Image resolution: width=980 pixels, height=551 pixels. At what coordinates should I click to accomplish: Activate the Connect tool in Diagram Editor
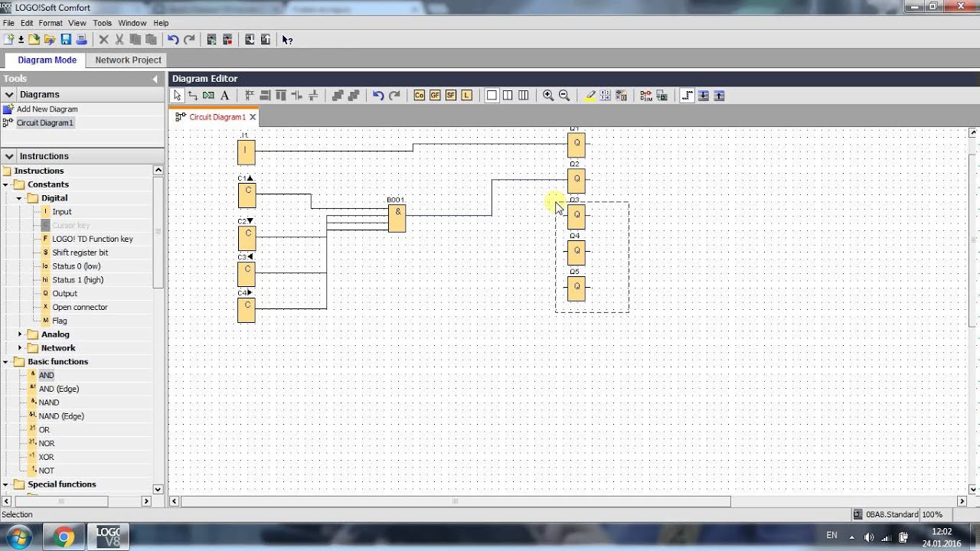pyautogui.click(x=193, y=96)
